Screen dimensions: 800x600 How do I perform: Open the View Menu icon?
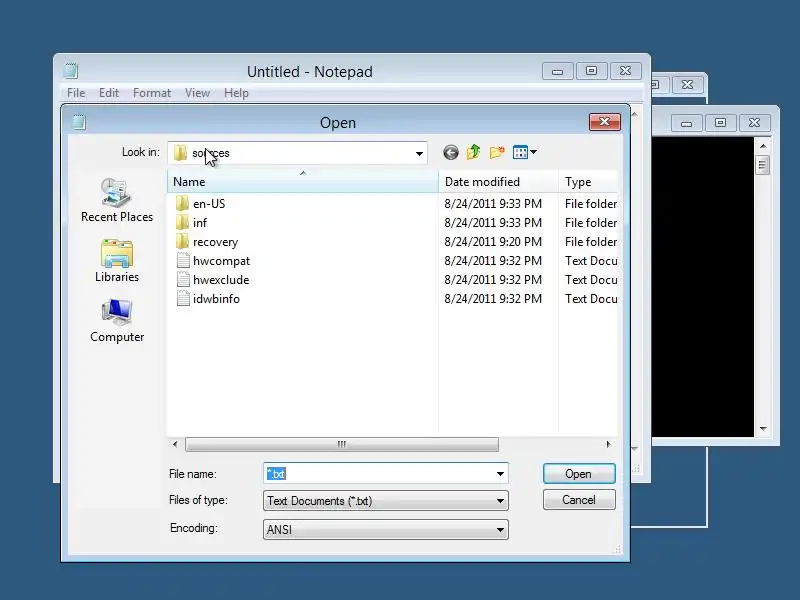click(520, 152)
